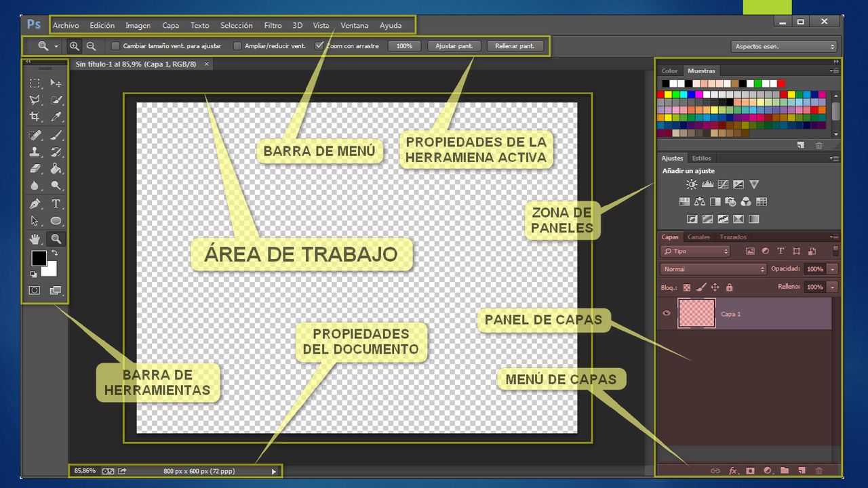This screenshot has width=868, height=488.
Task: Open the Relleno slider dropdown arrow
Action: (832, 287)
